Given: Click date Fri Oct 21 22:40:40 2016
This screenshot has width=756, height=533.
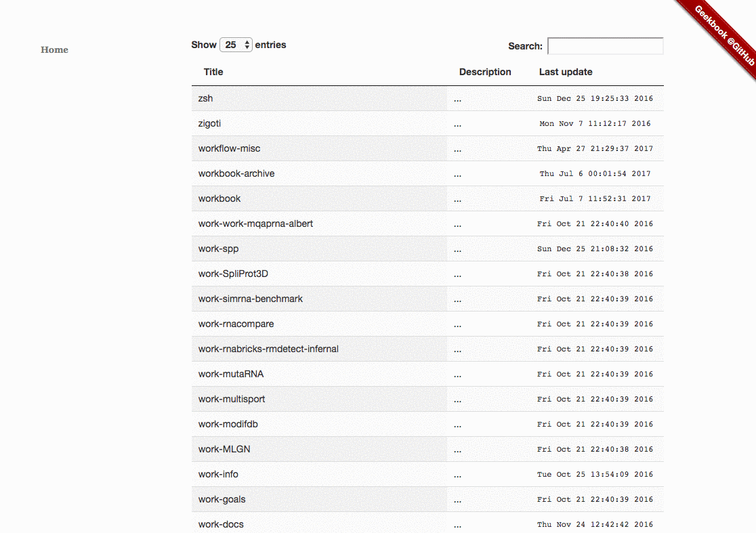Looking at the screenshot, I should tap(595, 223).
